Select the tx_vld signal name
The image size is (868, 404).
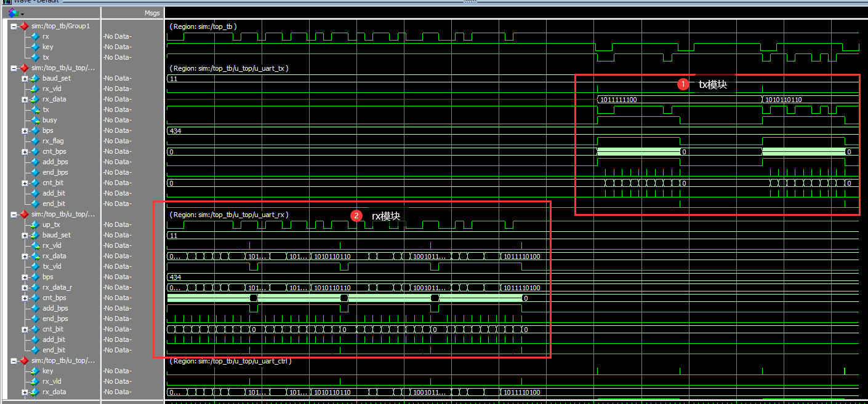(x=52, y=266)
